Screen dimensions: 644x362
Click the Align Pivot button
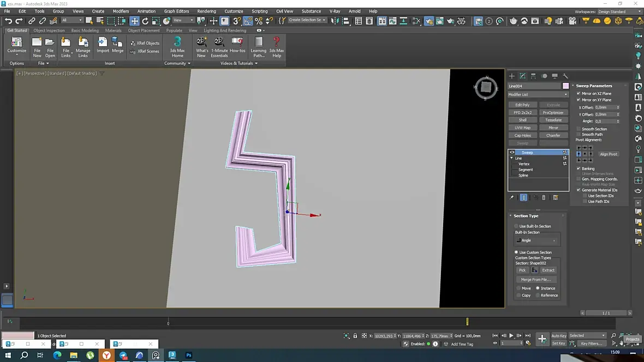tap(608, 154)
